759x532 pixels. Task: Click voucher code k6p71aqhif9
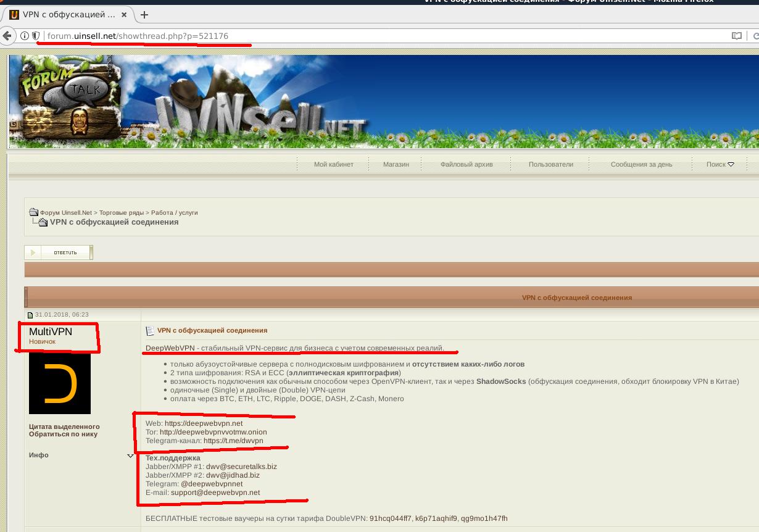coord(436,518)
